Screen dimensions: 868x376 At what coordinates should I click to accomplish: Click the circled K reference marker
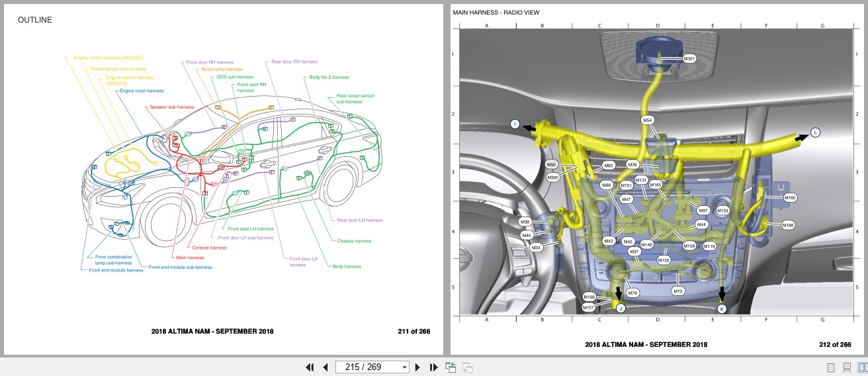(722, 308)
